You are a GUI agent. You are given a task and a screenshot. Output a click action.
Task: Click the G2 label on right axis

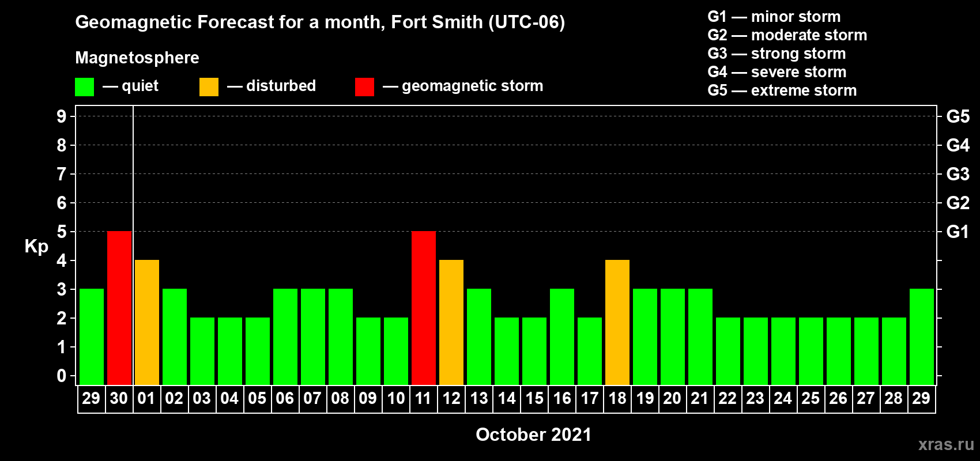958,203
